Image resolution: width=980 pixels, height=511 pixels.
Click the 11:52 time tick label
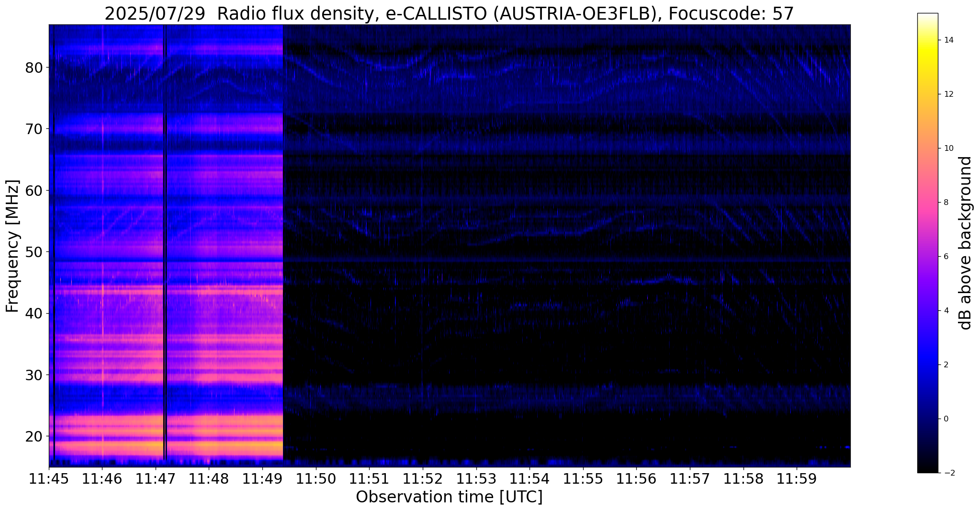423,479
